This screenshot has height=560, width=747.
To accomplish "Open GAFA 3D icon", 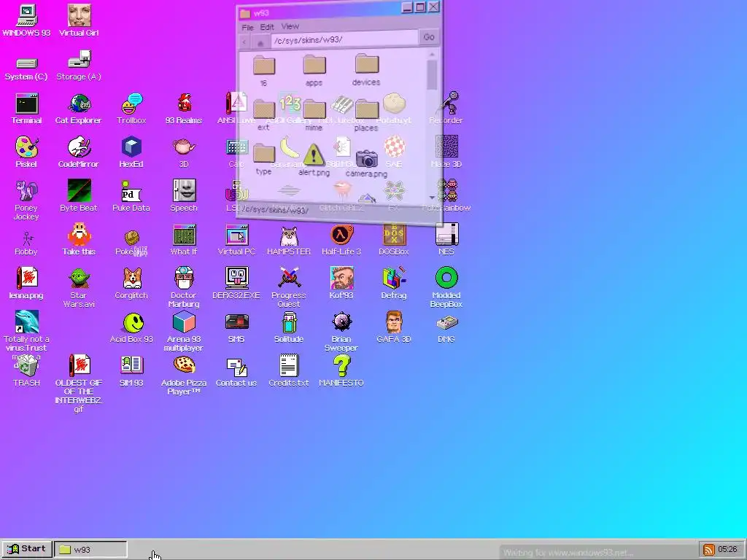I will coord(394,327).
